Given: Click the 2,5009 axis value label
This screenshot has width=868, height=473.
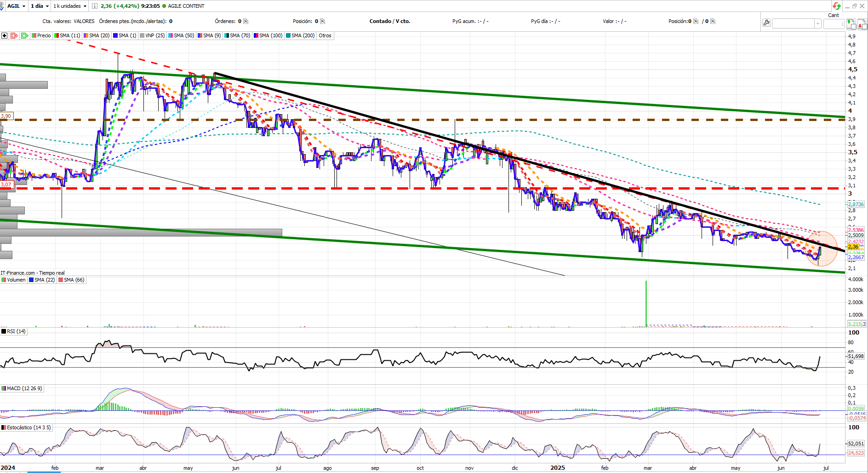Looking at the screenshot, I should click(856, 235).
